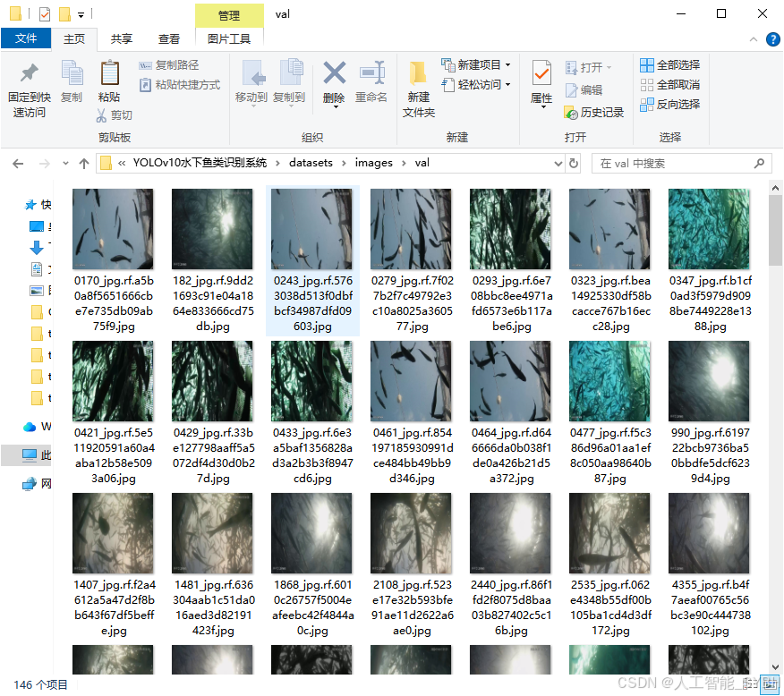The height and width of the screenshot is (696, 784).
Task: Navigate back with left arrow
Action: [x=18, y=164]
